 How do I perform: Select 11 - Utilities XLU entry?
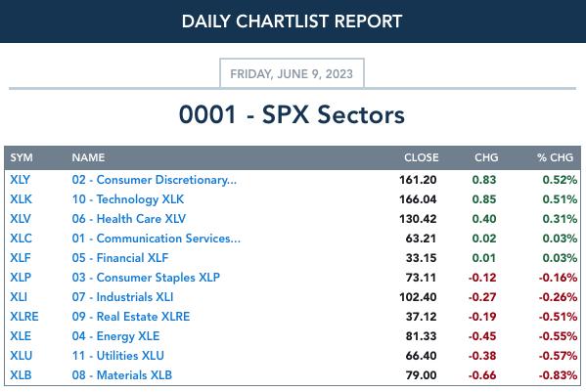pos(118,356)
